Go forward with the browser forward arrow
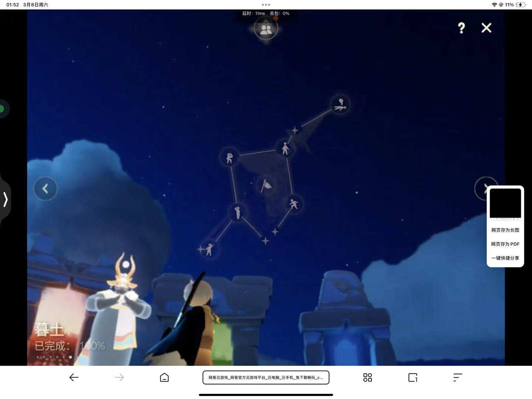 click(119, 377)
